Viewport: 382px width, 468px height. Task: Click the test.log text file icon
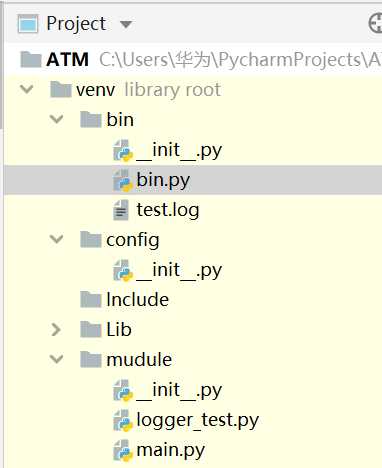pyautogui.click(x=121, y=210)
